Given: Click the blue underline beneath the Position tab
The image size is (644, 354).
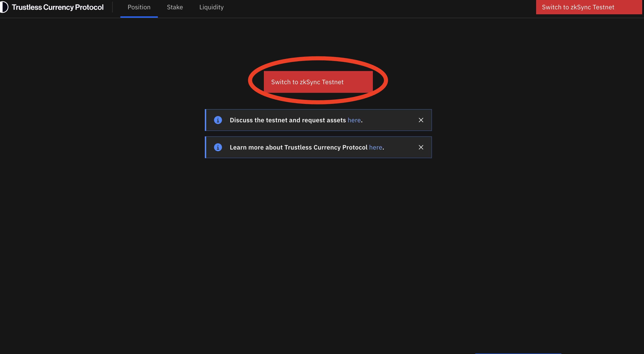Looking at the screenshot, I should 139,17.
